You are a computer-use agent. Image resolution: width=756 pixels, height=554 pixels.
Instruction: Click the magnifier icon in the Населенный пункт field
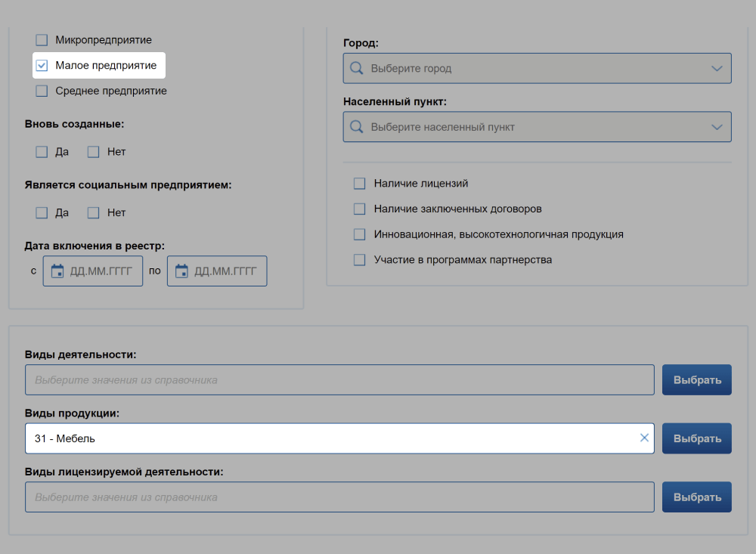pyautogui.click(x=356, y=127)
